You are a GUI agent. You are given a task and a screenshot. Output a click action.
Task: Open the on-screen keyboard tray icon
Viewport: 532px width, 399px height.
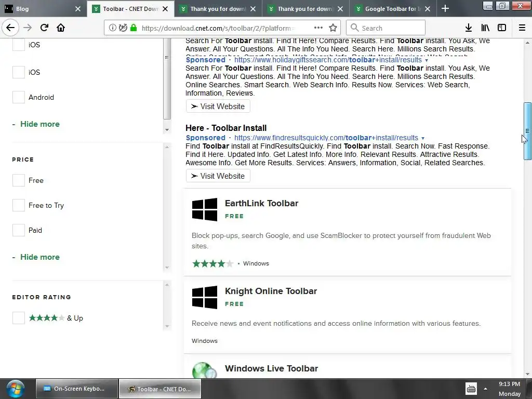coord(471,389)
